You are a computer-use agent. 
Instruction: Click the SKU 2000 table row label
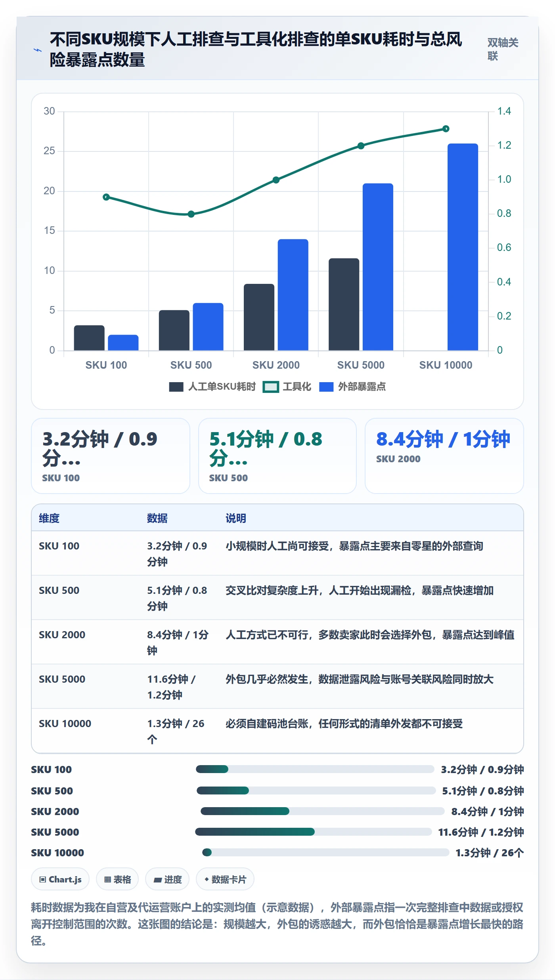click(x=62, y=635)
